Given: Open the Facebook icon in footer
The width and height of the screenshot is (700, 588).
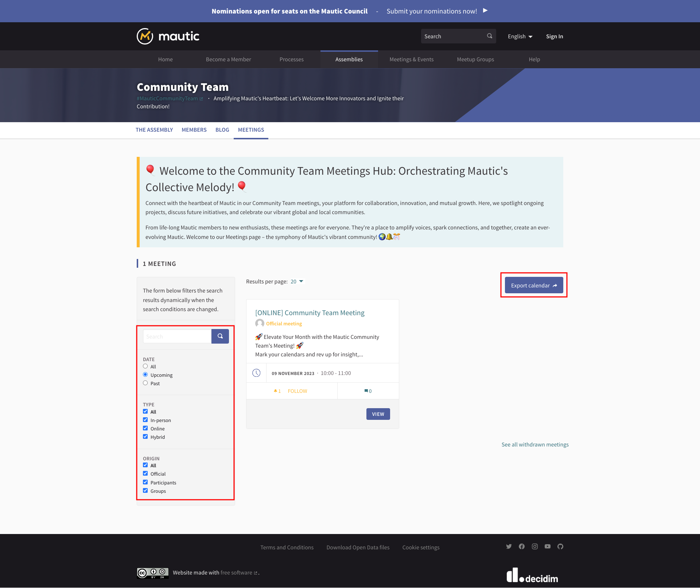Looking at the screenshot, I should click(522, 546).
